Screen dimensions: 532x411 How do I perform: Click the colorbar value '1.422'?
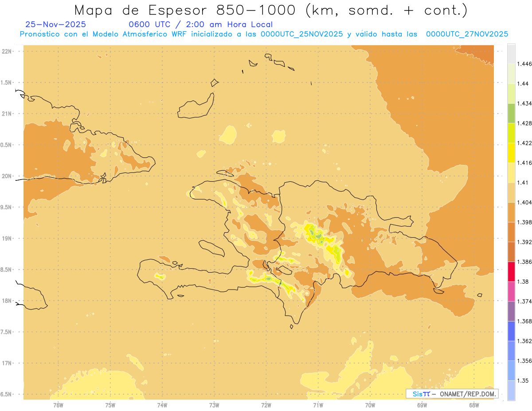pos(524,143)
